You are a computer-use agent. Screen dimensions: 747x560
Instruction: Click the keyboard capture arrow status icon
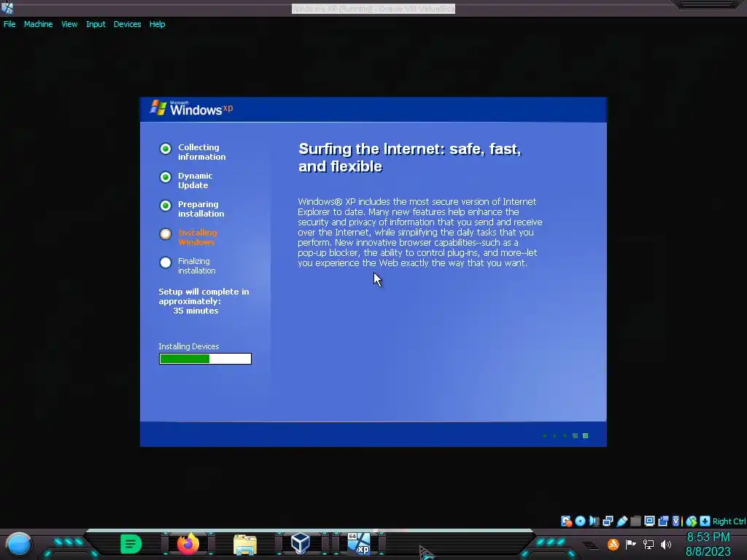click(705, 521)
